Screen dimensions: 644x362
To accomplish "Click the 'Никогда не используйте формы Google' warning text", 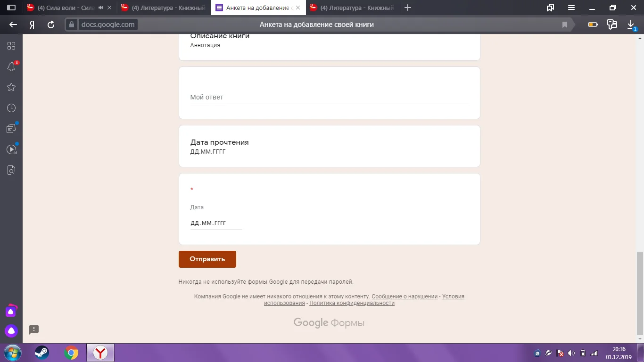I will (266, 282).
